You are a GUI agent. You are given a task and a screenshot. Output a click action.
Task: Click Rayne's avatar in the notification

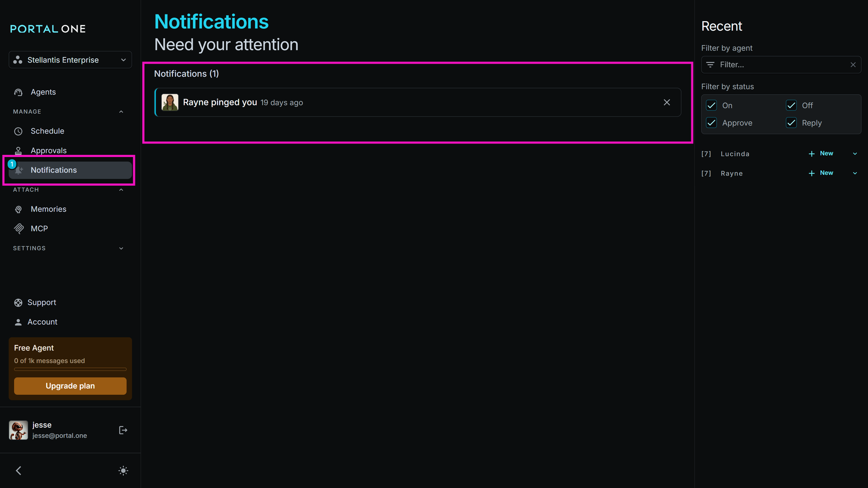coord(170,102)
